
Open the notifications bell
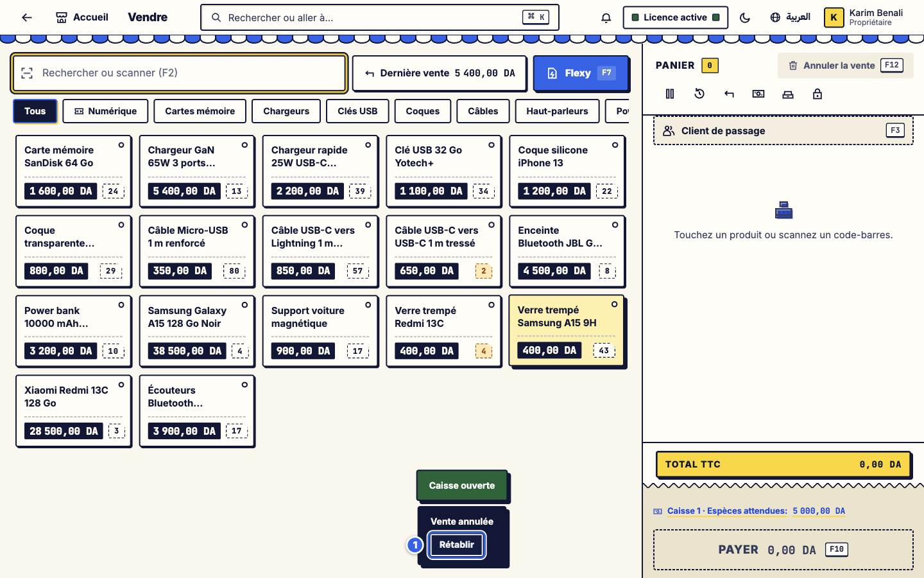pyautogui.click(x=606, y=17)
